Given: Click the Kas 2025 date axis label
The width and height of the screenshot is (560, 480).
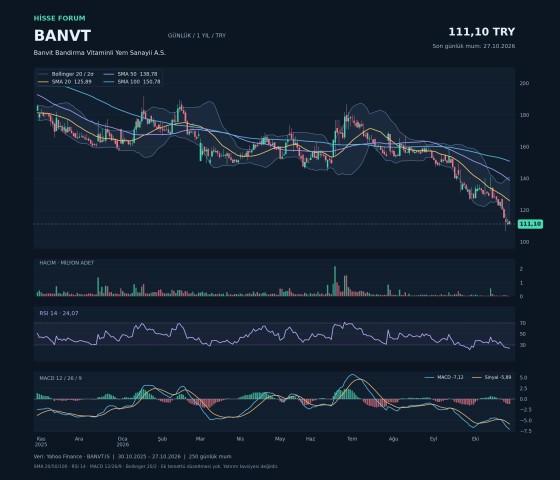Looking at the screenshot, I should 41,442.
